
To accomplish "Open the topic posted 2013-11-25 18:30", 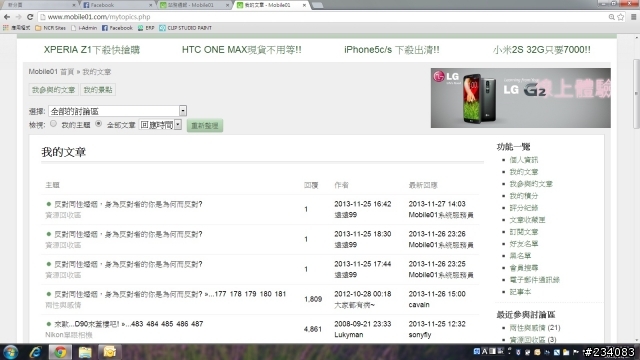I will [129, 234].
